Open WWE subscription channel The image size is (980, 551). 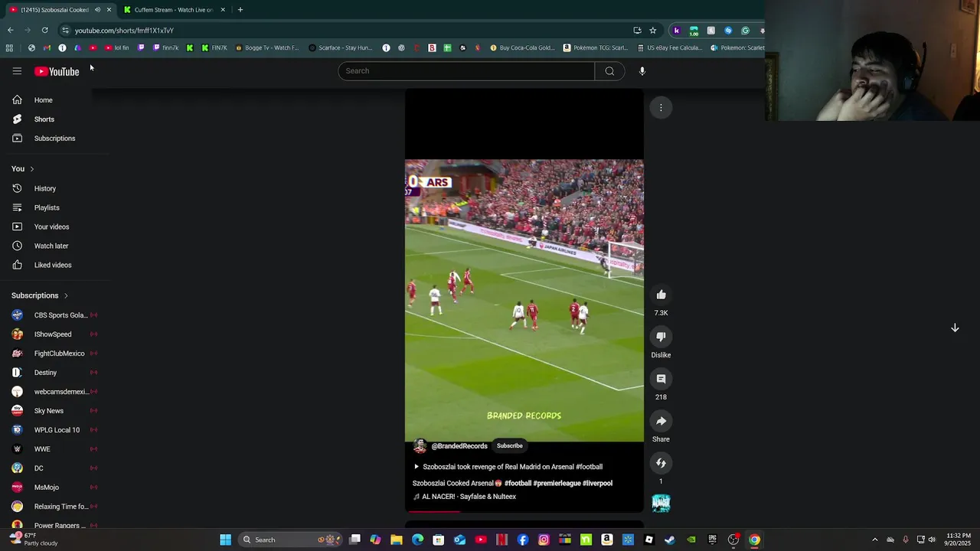54,449
